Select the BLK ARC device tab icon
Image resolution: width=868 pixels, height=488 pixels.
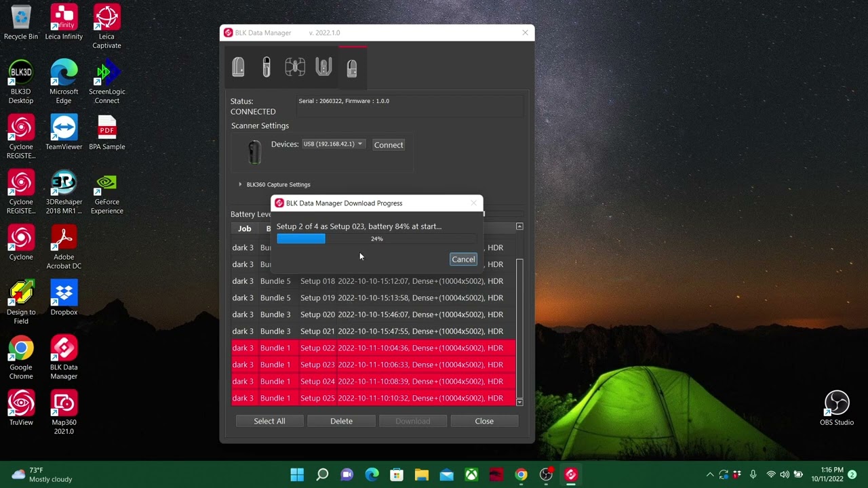[x=323, y=67]
